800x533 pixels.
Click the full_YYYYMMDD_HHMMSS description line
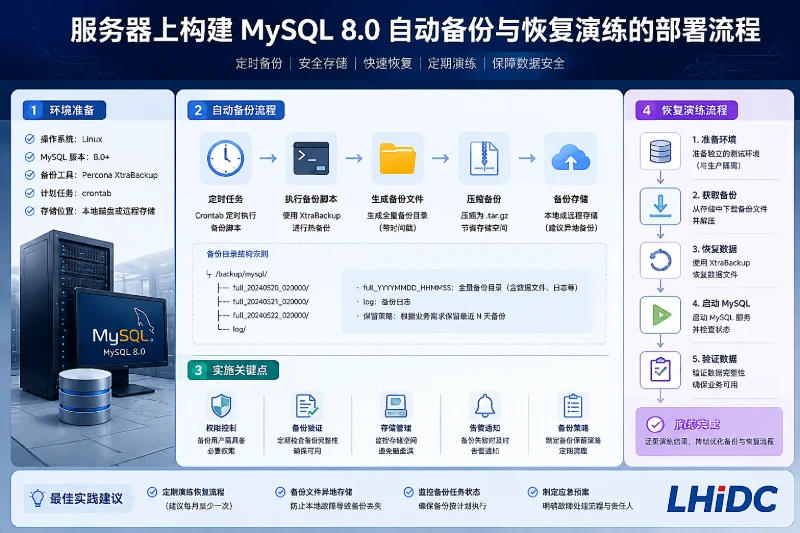(x=467, y=288)
